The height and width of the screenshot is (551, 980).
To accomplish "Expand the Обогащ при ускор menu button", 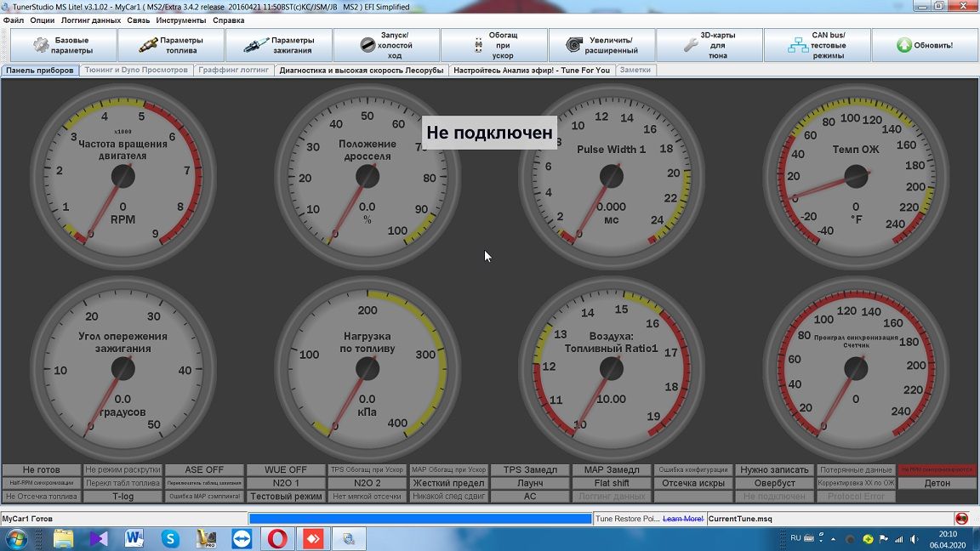I will tap(493, 45).
